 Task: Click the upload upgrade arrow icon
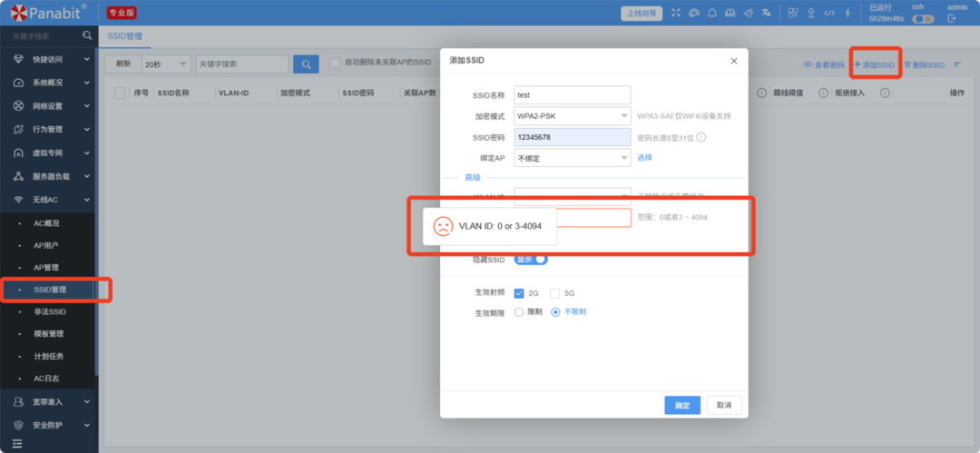pos(811,13)
